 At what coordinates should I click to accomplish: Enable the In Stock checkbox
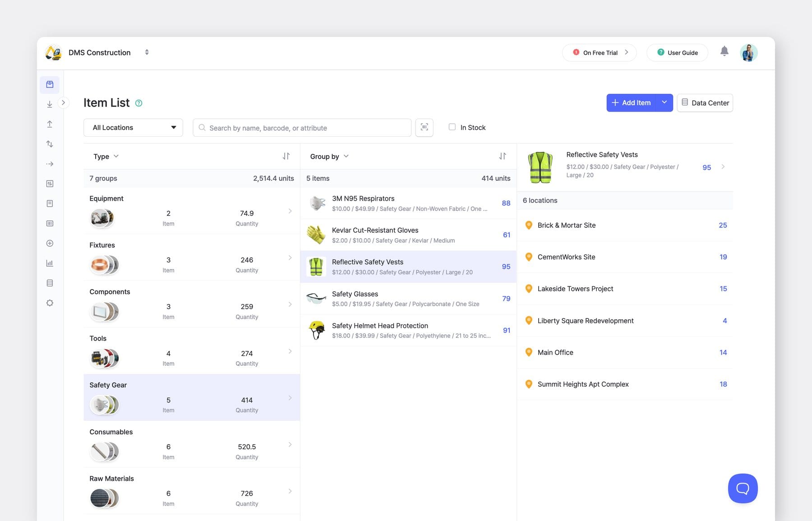(452, 127)
